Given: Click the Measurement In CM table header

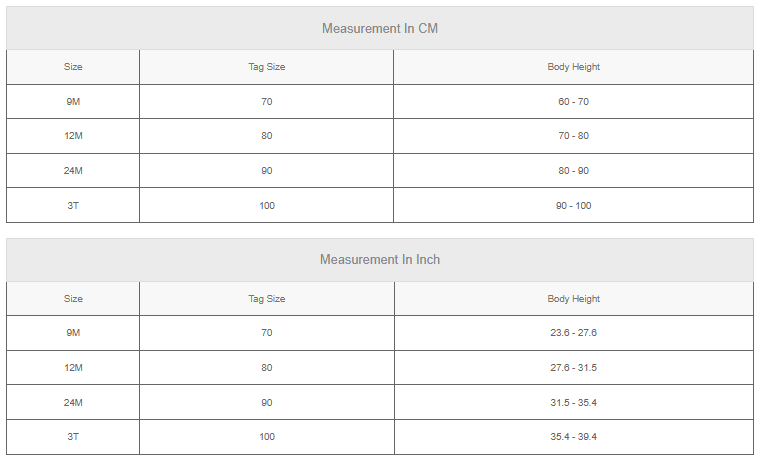Looking at the screenshot, I should point(380,28).
